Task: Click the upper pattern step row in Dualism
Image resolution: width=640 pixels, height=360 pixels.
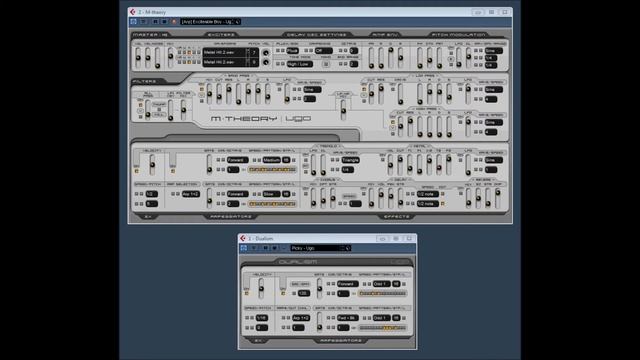Action: (x=382, y=293)
